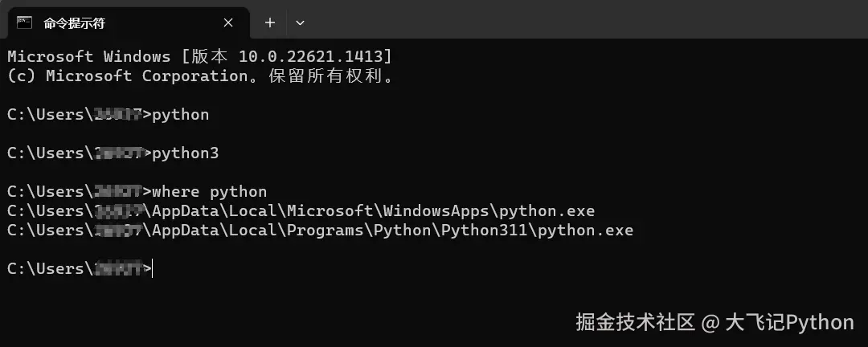Click "WindowsApps" folder name in the output path
The width and height of the screenshot is (868, 347).
point(436,210)
